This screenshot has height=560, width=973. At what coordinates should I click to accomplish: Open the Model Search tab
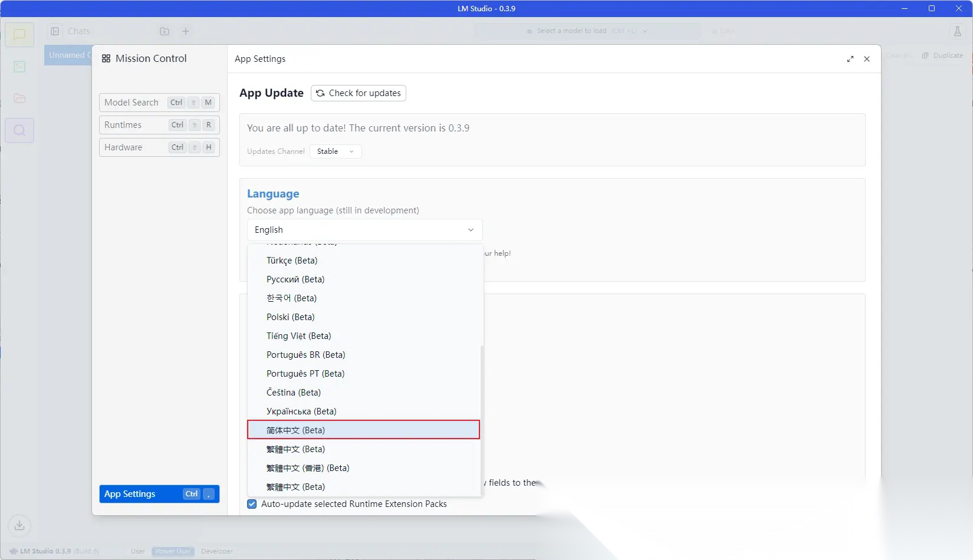click(x=159, y=103)
